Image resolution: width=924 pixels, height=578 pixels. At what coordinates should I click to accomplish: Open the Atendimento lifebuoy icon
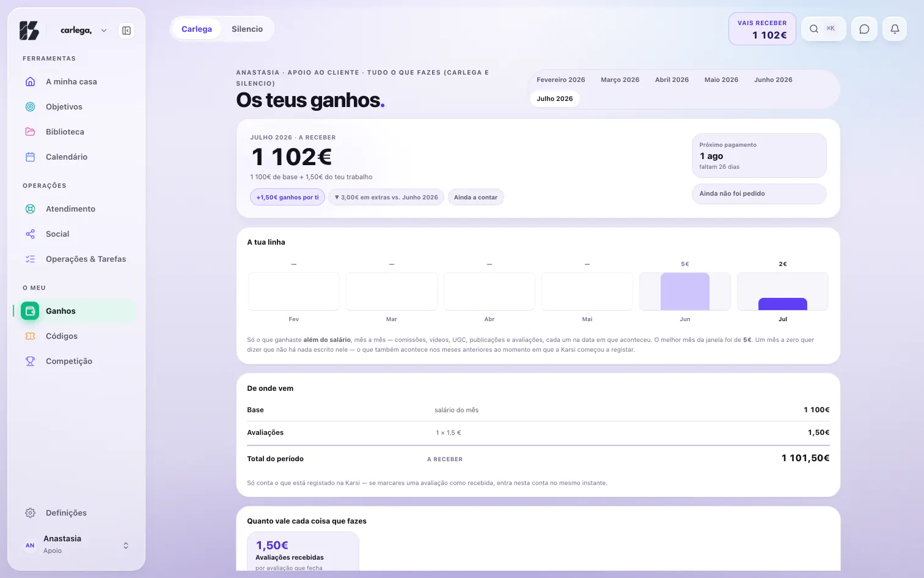tap(30, 209)
